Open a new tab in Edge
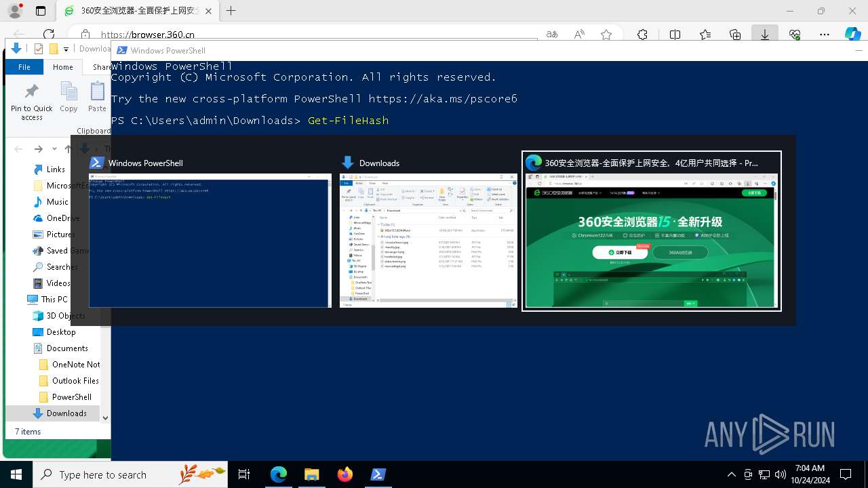868x488 pixels. coord(231,11)
